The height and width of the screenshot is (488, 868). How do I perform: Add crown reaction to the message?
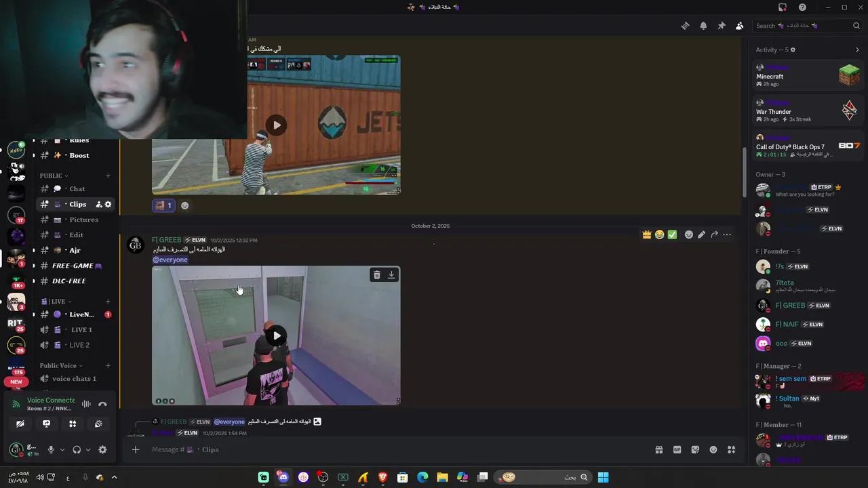647,235
